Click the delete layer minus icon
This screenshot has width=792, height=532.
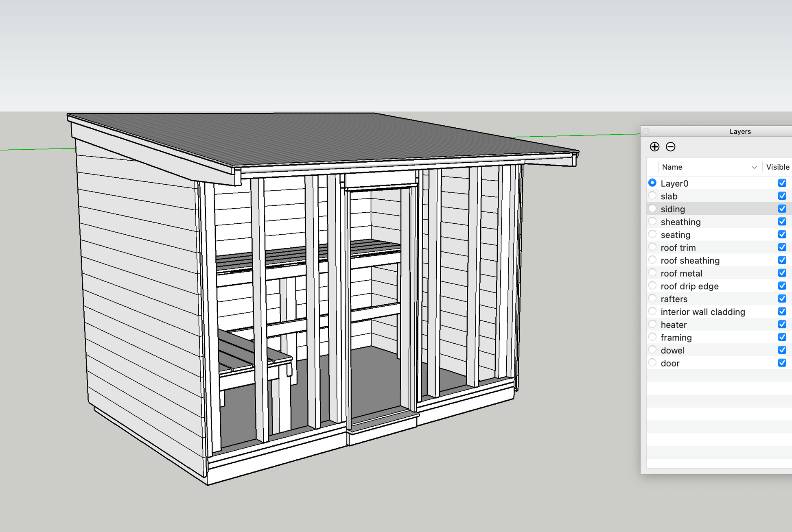671,147
